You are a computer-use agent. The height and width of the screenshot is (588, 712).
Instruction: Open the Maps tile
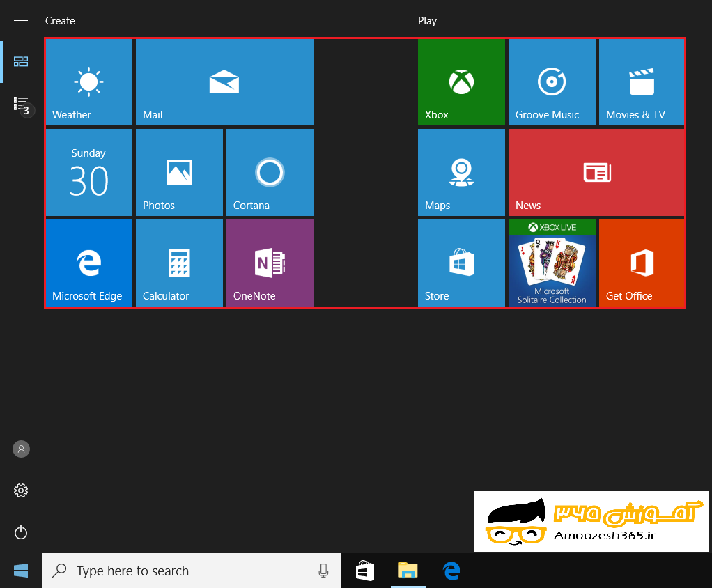tap(461, 173)
